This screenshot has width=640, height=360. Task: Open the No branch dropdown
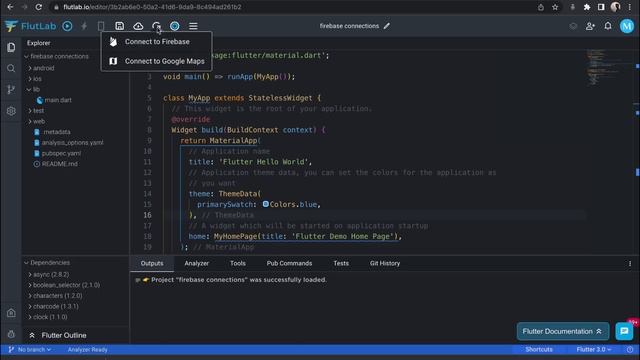(29, 350)
